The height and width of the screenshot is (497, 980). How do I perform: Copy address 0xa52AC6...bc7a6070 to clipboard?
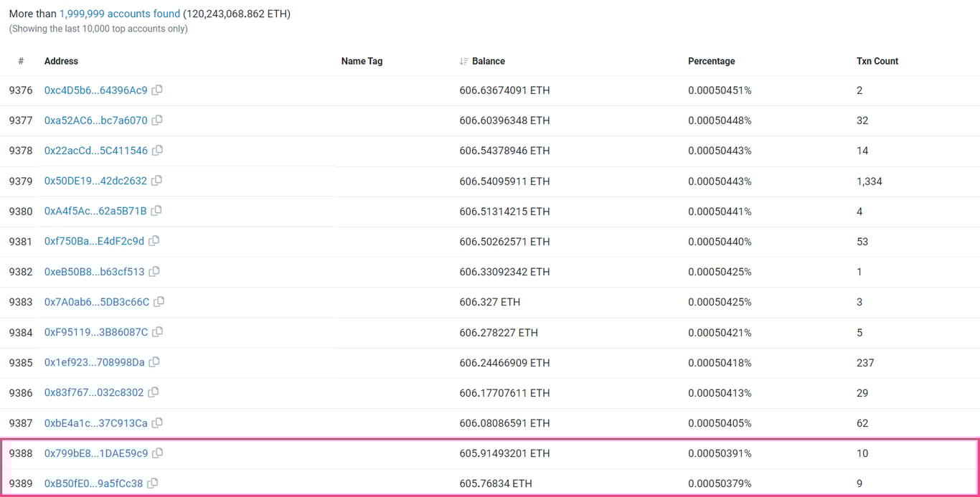tap(156, 120)
